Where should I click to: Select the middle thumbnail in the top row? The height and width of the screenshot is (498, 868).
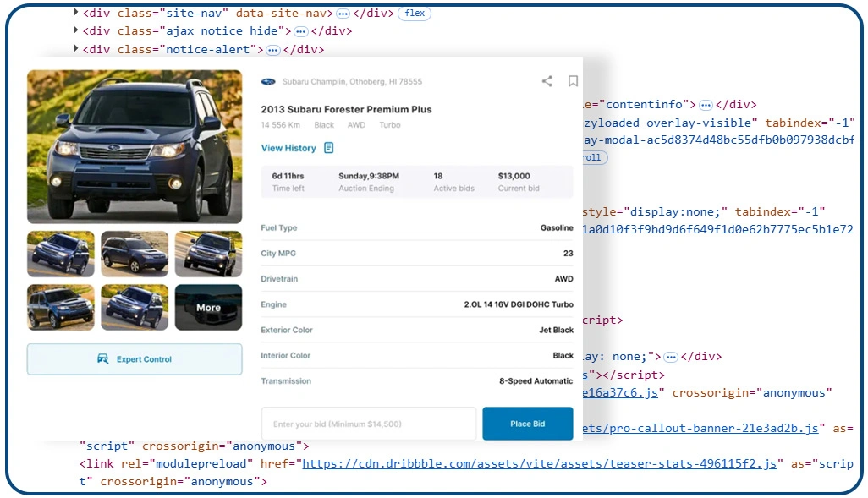tap(135, 254)
